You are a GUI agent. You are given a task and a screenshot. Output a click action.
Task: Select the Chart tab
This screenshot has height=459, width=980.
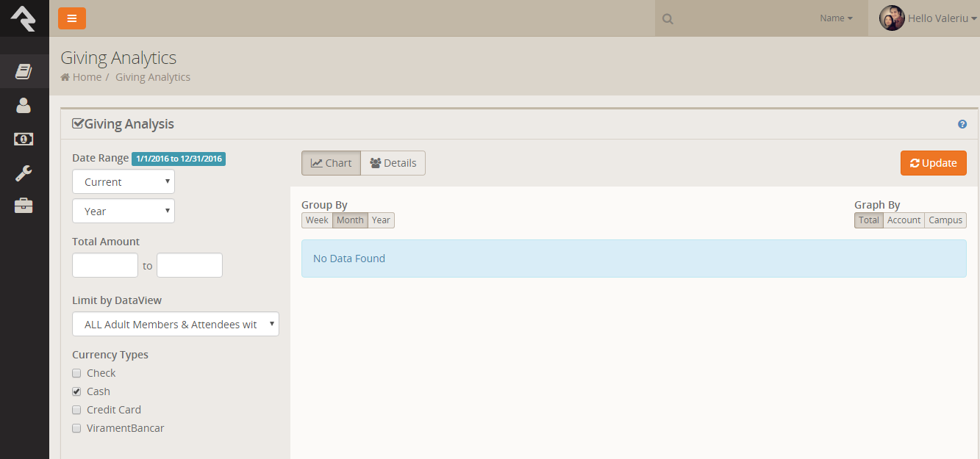(x=331, y=163)
